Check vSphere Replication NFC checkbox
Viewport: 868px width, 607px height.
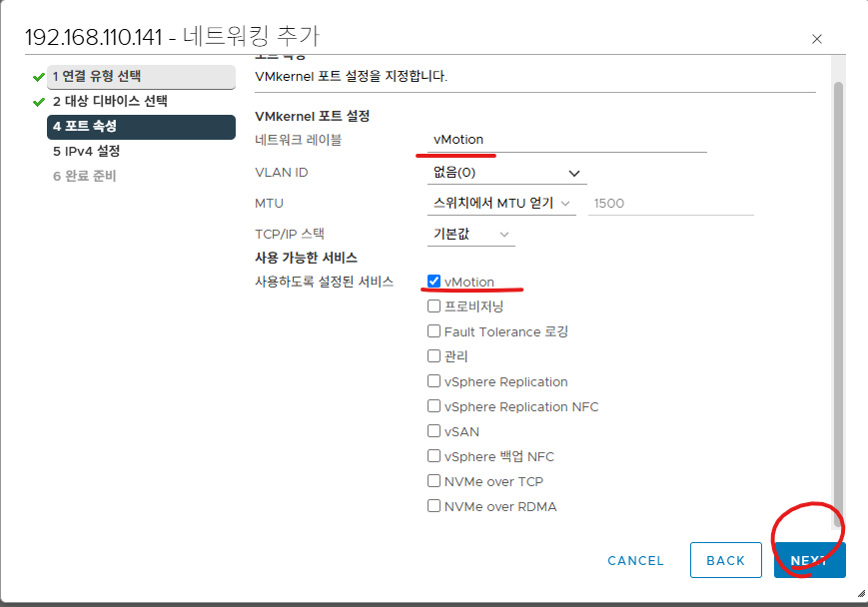pos(434,406)
